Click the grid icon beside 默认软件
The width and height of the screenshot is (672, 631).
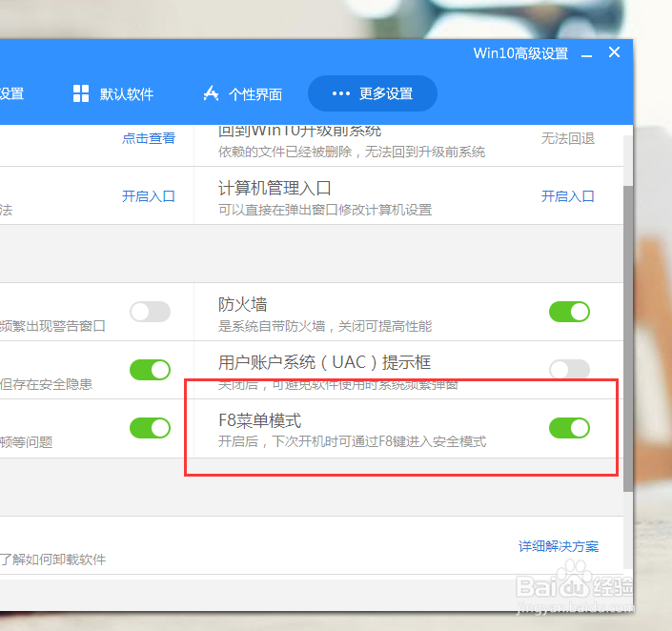pyautogui.click(x=81, y=93)
